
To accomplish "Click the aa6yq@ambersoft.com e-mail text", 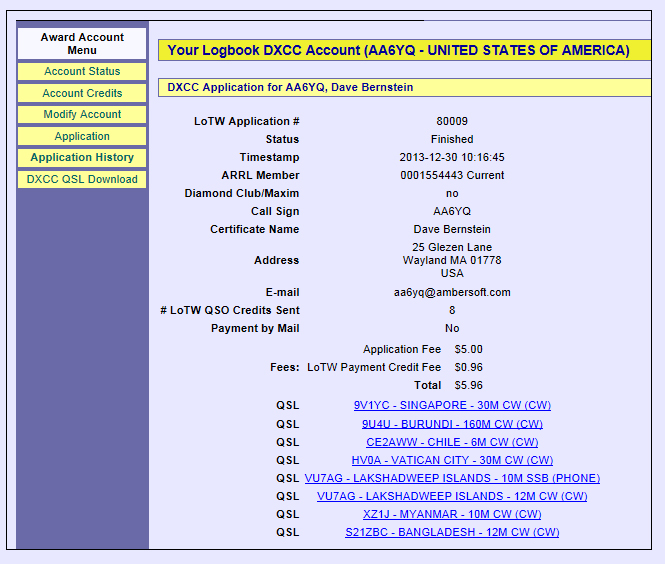I will coord(452,293).
